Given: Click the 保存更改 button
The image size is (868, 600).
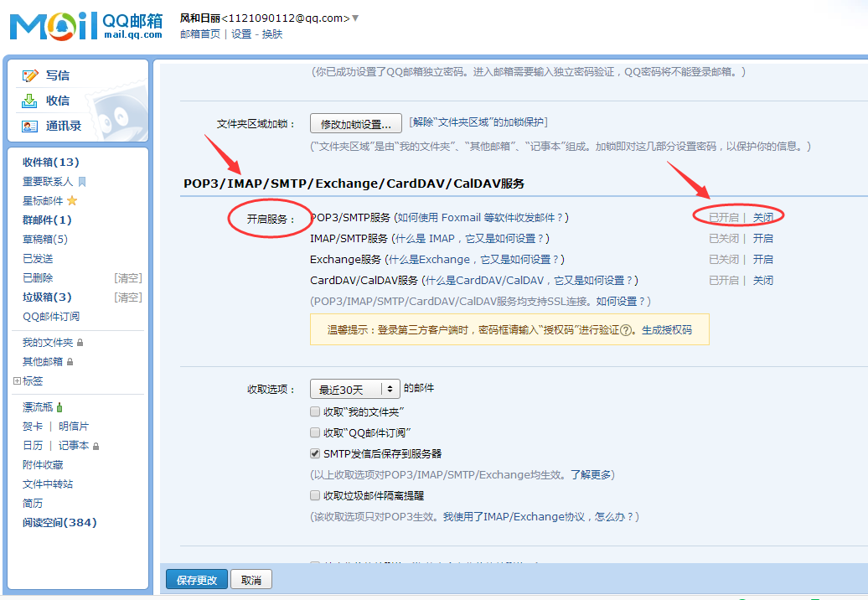Looking at the screenshot, I should coord(197,580).
